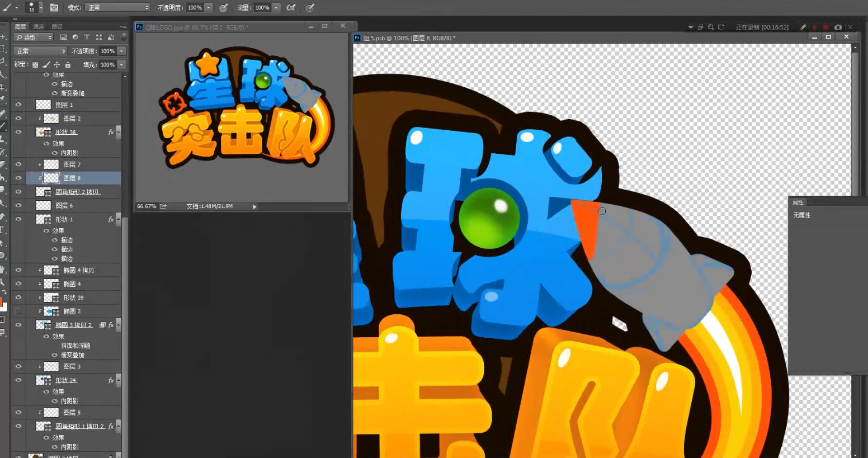
Task: Show the hidden 椭圆 3 layer
Action: point(18,311)
